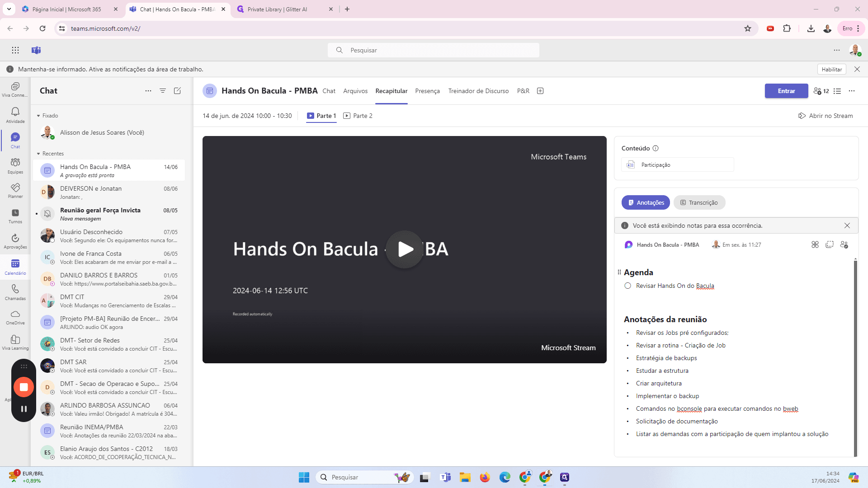The width and height of the screenshot is (868, 488).
Task: Open the P&R tab
Action: (x=523, y=91)
